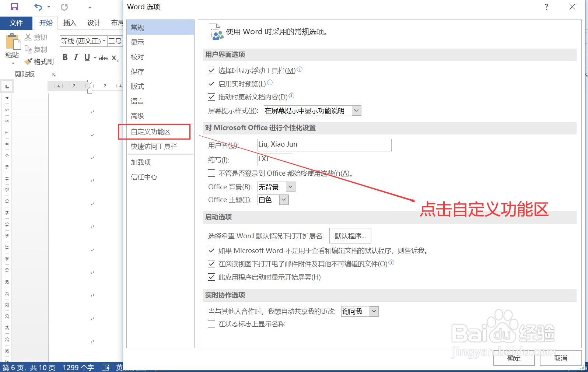Select 自定义功能区 in the options list
588x372 pixels.
click(160, 131)
